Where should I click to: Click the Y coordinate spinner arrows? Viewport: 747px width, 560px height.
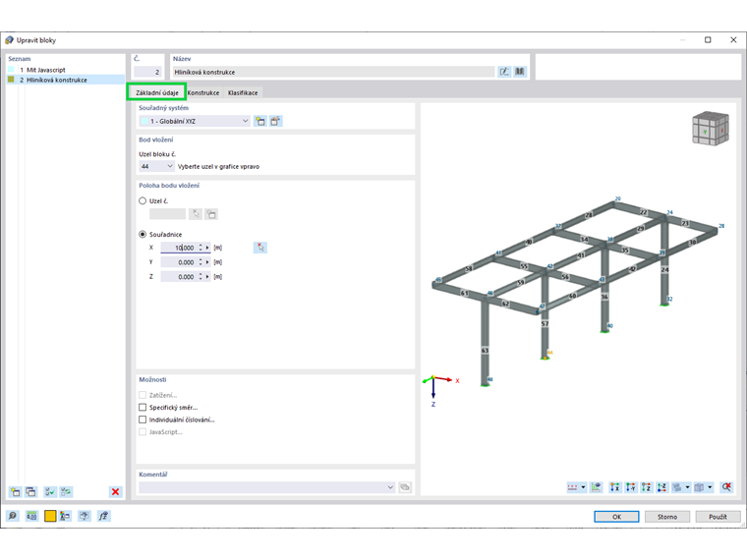click(201, 262)
